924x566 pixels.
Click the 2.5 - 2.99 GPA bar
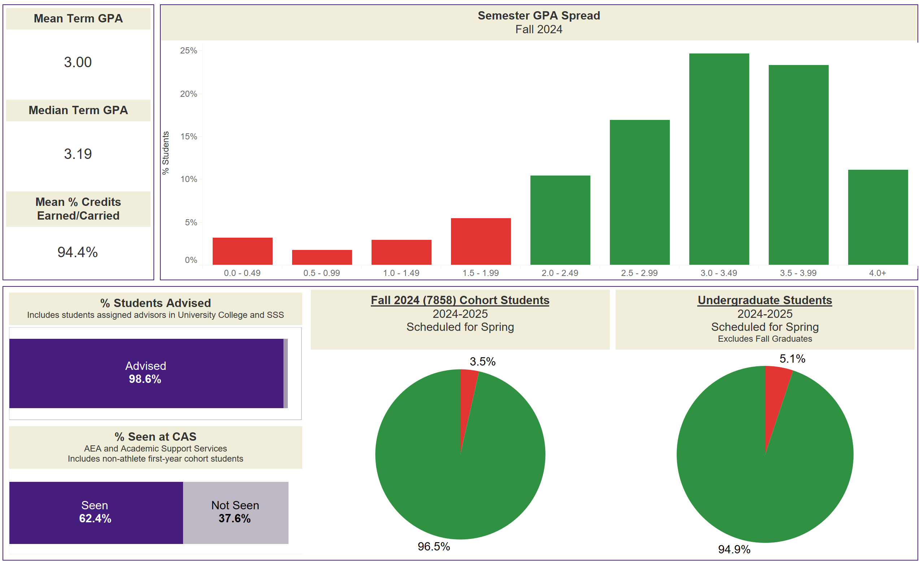click(x=639, y=193)
